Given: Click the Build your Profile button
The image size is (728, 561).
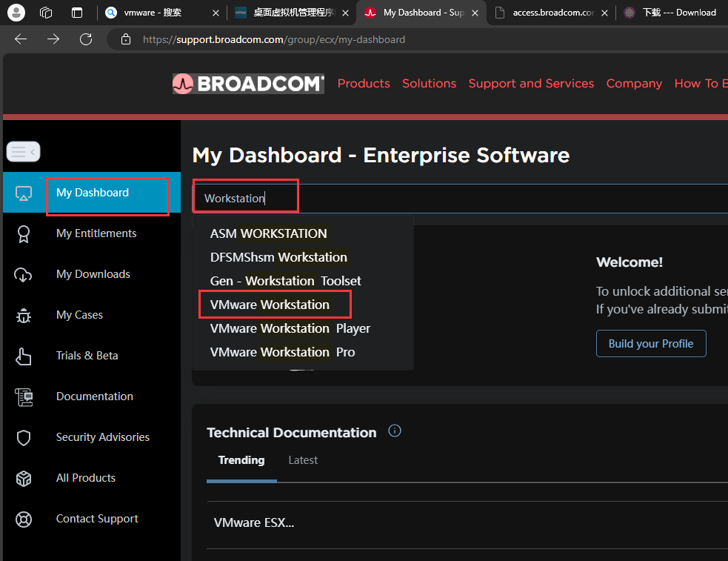Looking at the screenshot, I should (651, 344).
